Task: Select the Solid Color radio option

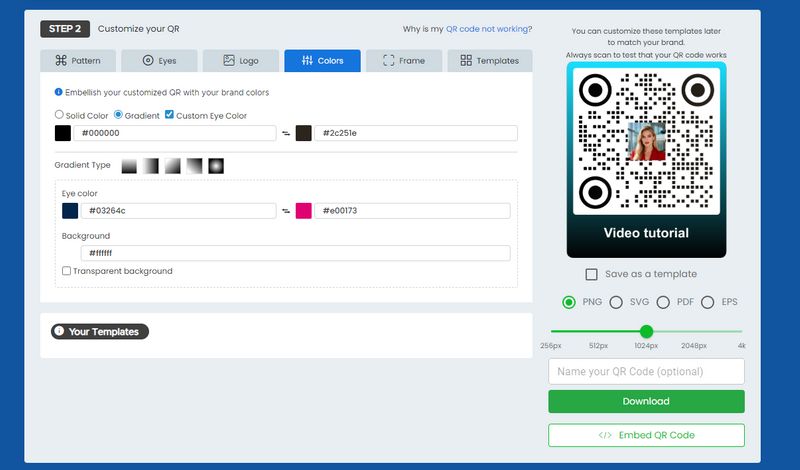Action: (59, 115)
